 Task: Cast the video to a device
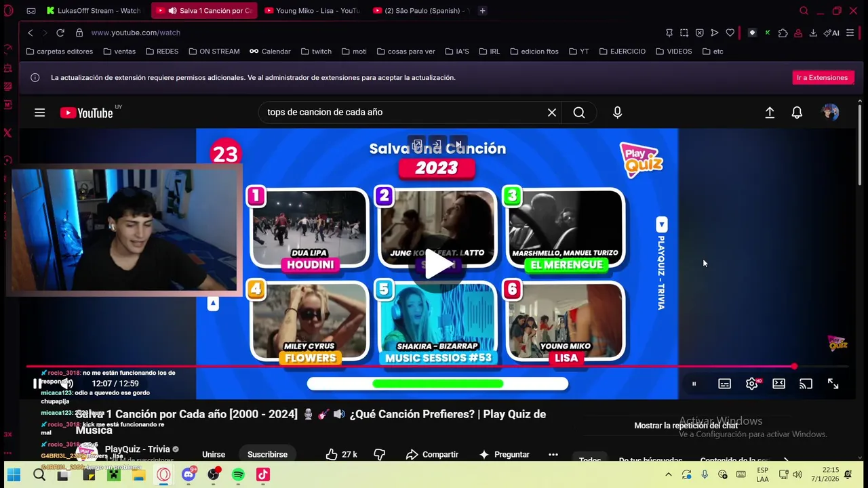[806, 384]
